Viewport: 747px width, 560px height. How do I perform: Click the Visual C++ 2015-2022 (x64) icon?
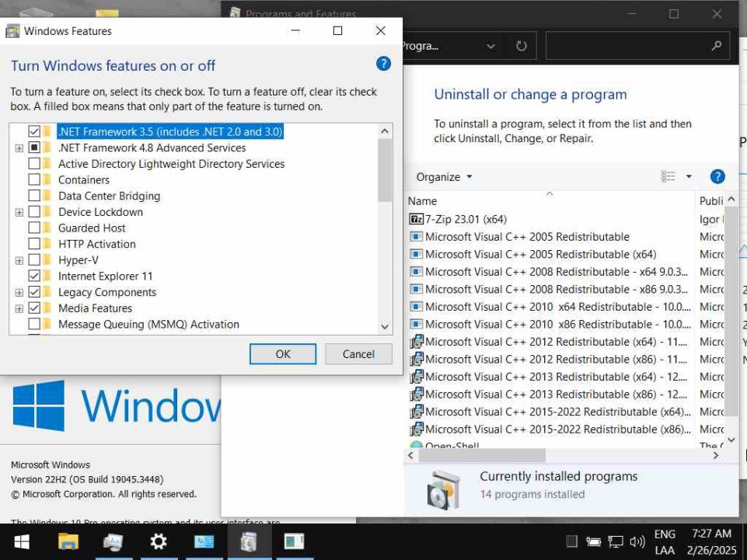click(x=417, y=412)
